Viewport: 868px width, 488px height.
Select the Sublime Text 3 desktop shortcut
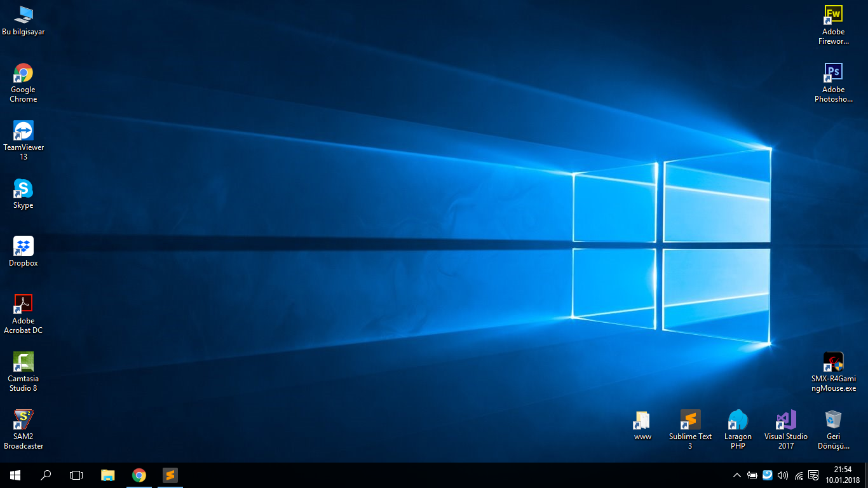tap(690, 430)
